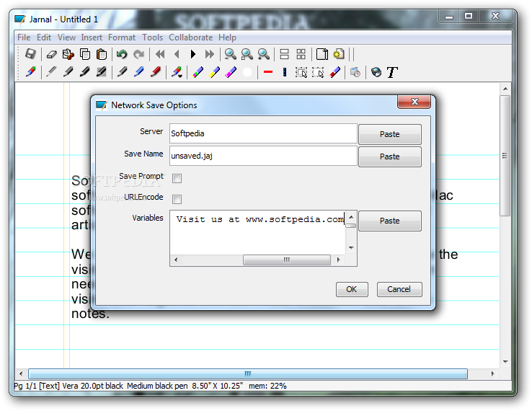
Task: Click the Zoom in magnifier icon
Action: point(263,54)
